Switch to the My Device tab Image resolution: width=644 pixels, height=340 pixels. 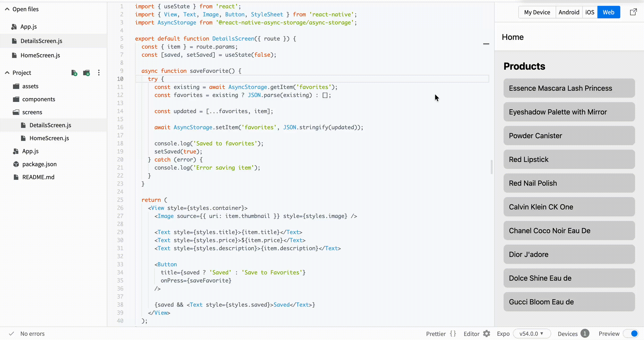pos(537,12)
